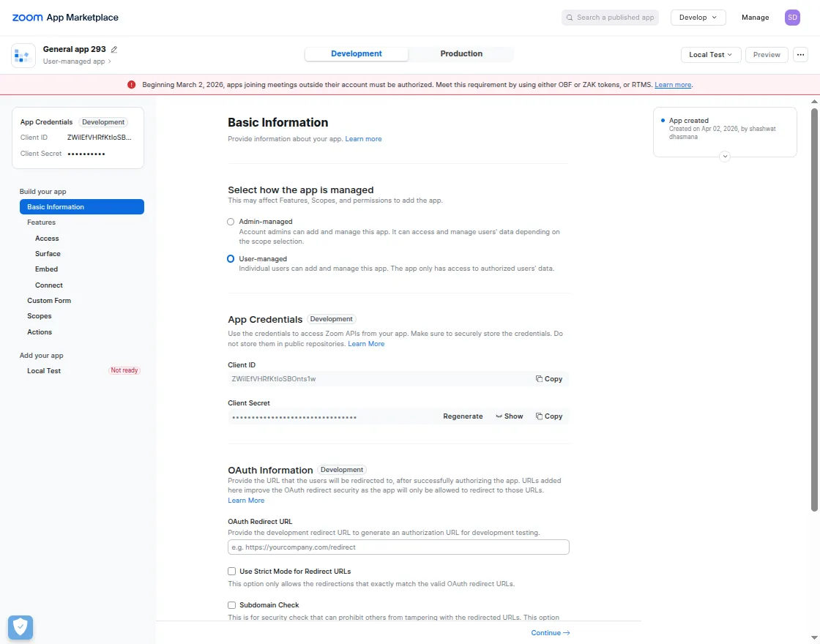820x644 pixels.
Task: Click the Client ID value in sidebar card
Action: (100, 138)
